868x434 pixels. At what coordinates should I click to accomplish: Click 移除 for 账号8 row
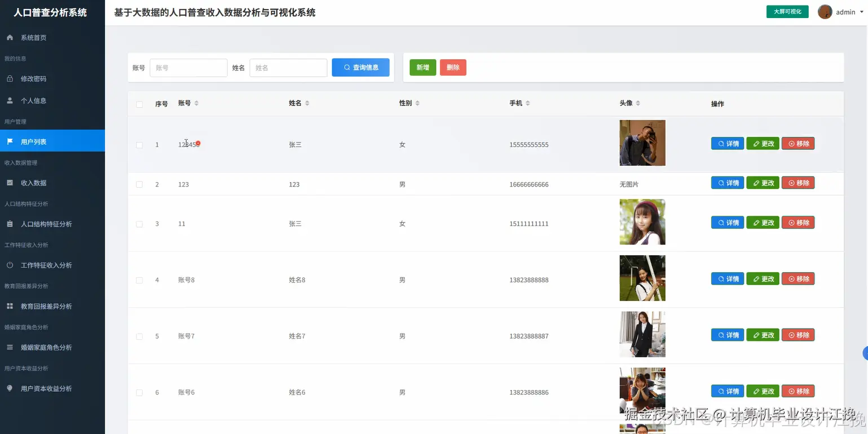[x=798, y=279]
